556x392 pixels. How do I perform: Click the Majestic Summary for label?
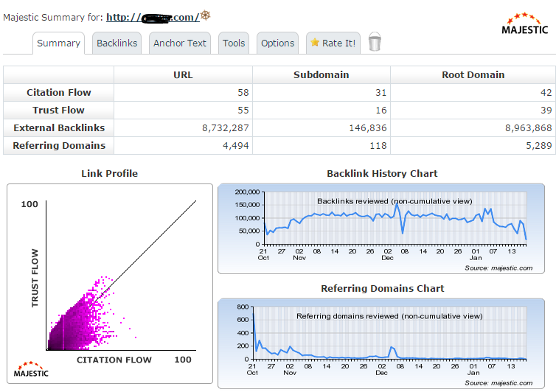[53, 18]
